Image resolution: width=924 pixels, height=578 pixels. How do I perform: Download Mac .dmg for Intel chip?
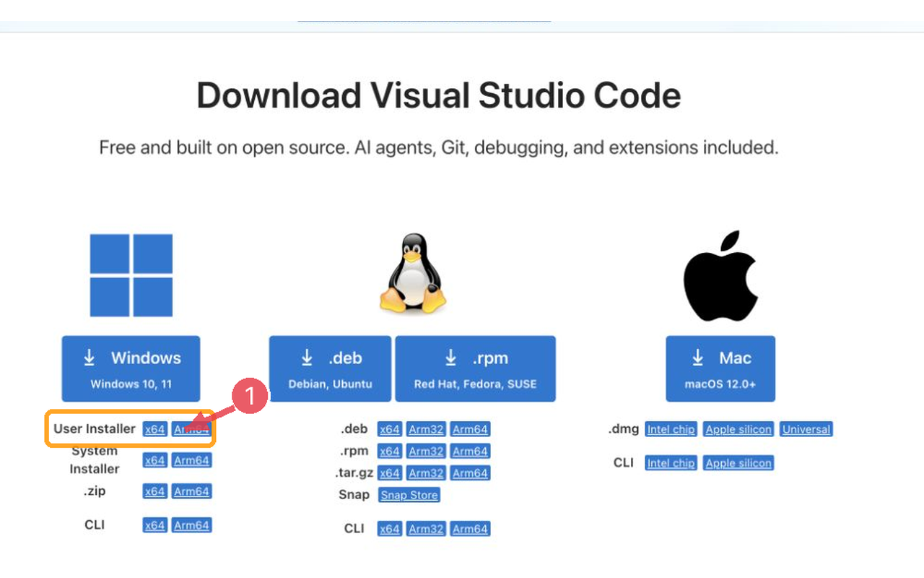671,429
